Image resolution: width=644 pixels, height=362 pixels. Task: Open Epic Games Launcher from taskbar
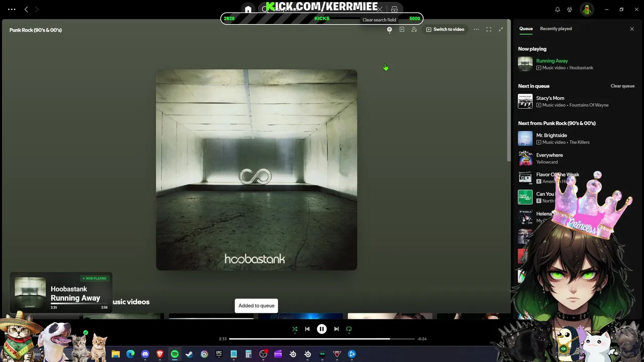tap(219, 354)
